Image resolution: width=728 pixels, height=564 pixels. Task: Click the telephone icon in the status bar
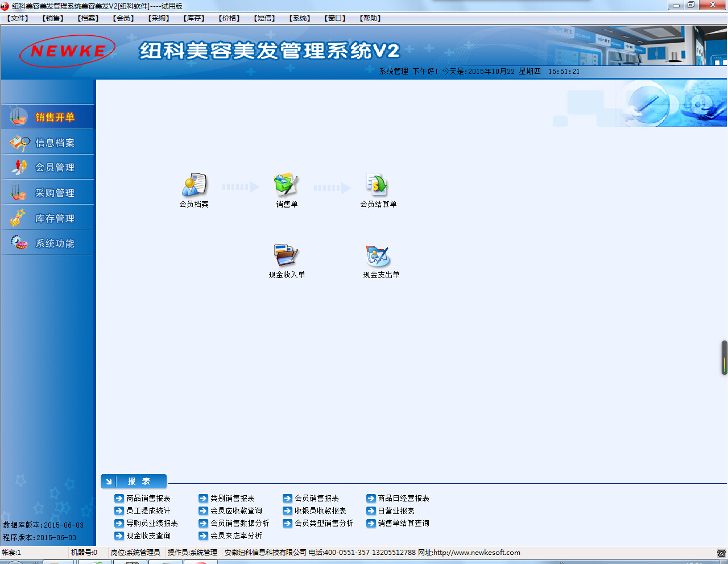click(721, 553)
